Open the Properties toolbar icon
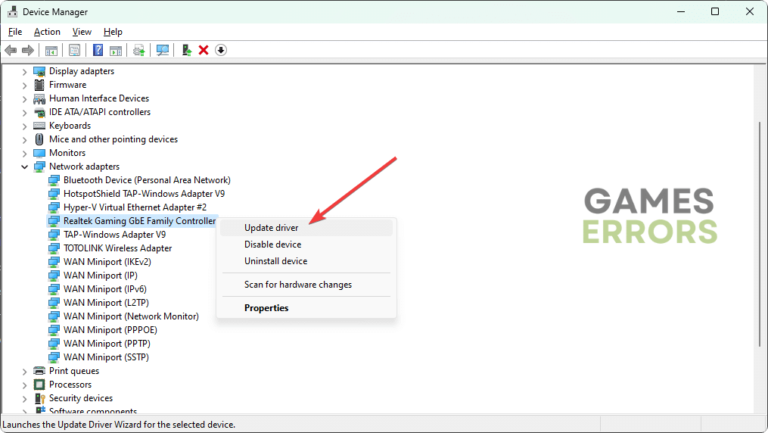 click(x=74, y=50)
